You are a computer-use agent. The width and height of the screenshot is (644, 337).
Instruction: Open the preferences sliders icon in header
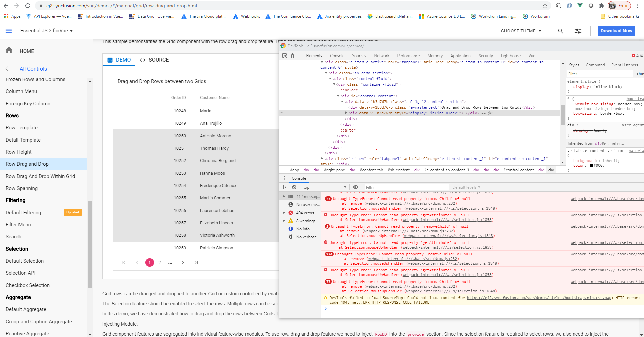tap(578, 31)
